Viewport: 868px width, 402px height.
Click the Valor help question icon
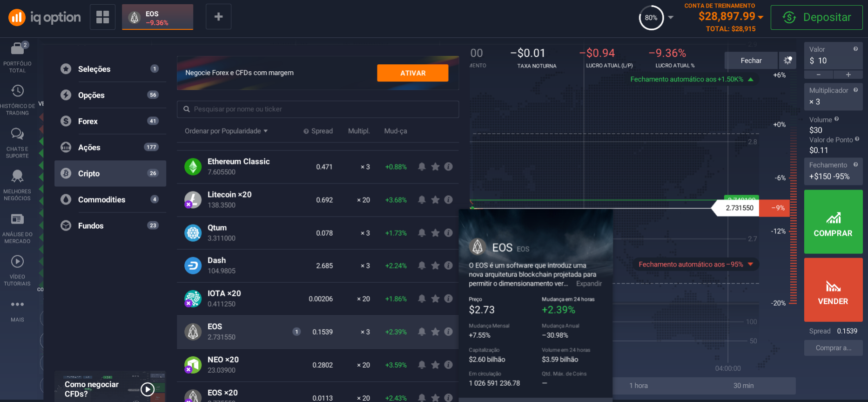[855, 49]
